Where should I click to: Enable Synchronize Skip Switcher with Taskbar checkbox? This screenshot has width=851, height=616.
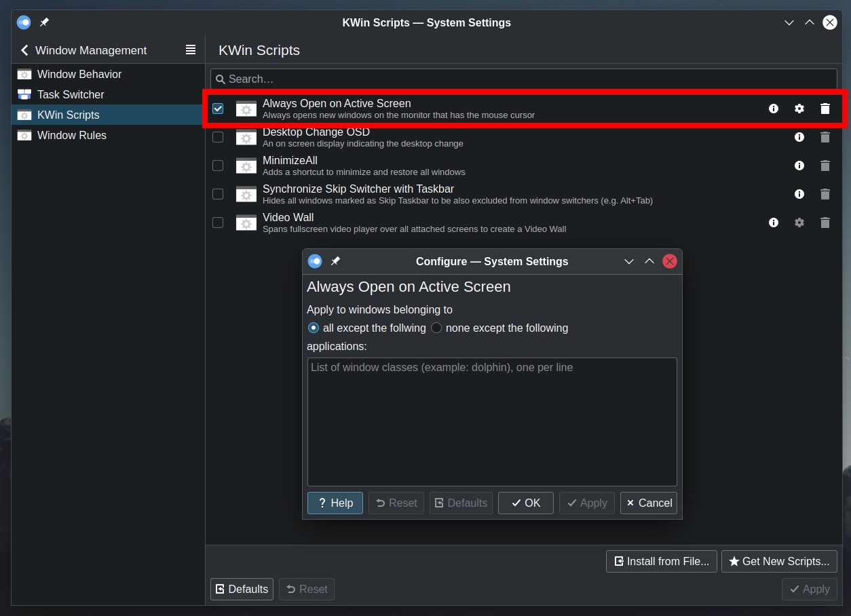[x=218, y=194]
